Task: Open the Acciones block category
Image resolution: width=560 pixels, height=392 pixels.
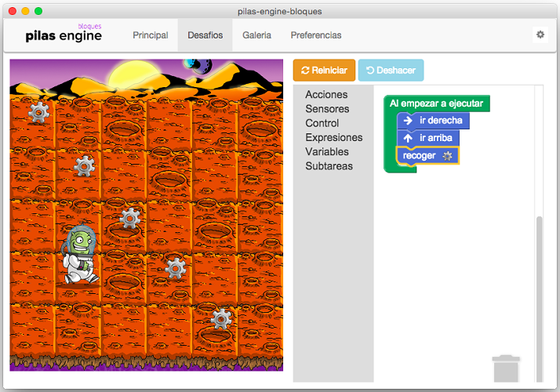Action: pos(326,95)
